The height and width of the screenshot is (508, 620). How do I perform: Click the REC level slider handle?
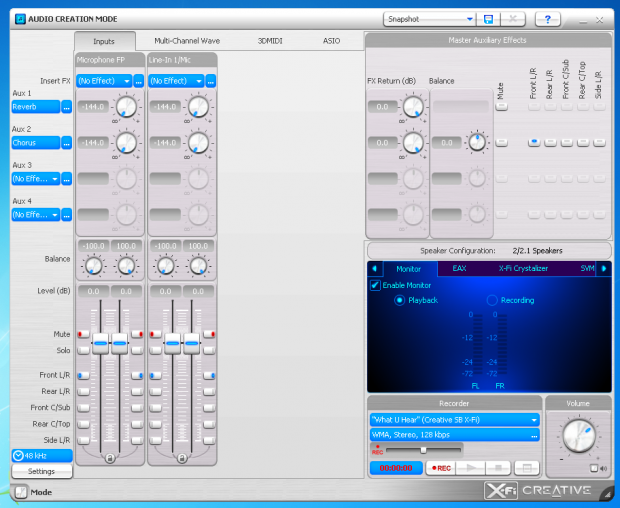[x=424, y=450]
